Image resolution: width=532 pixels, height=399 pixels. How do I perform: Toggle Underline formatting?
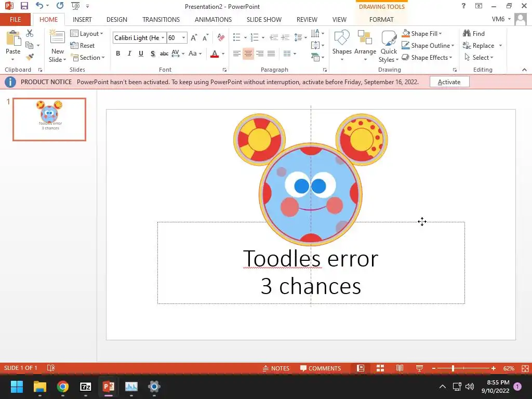(141, 54)
